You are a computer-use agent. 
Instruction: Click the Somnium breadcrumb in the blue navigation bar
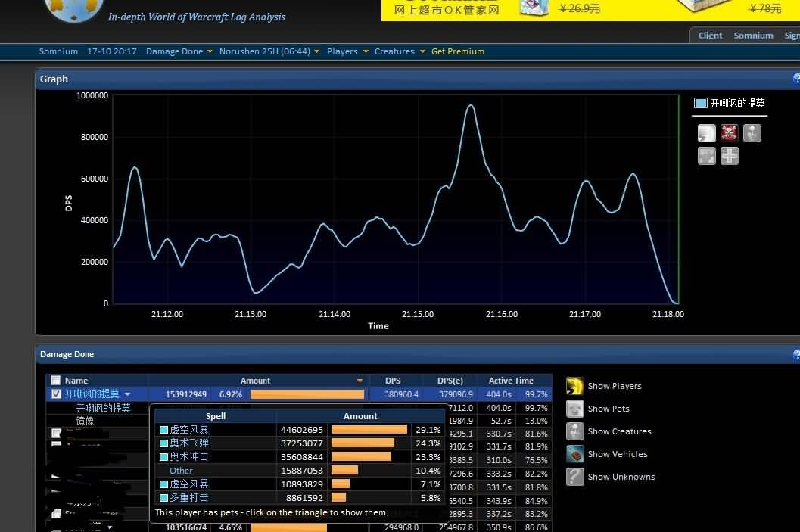pyautogui.click(x=59, y=51)
